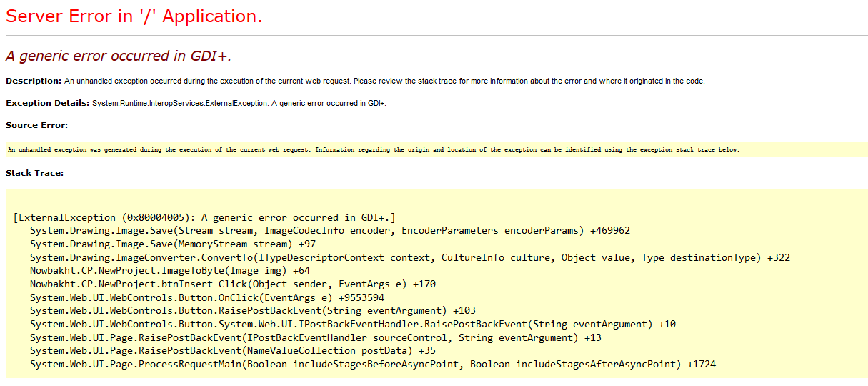Click the 'Server Error in '/' Application.' heading
Viewport: 868px width, 386px height.
(134, 16)
